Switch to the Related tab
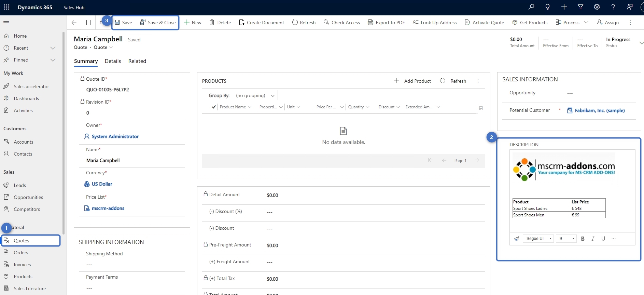644x295 pixels. pos(137,61)
